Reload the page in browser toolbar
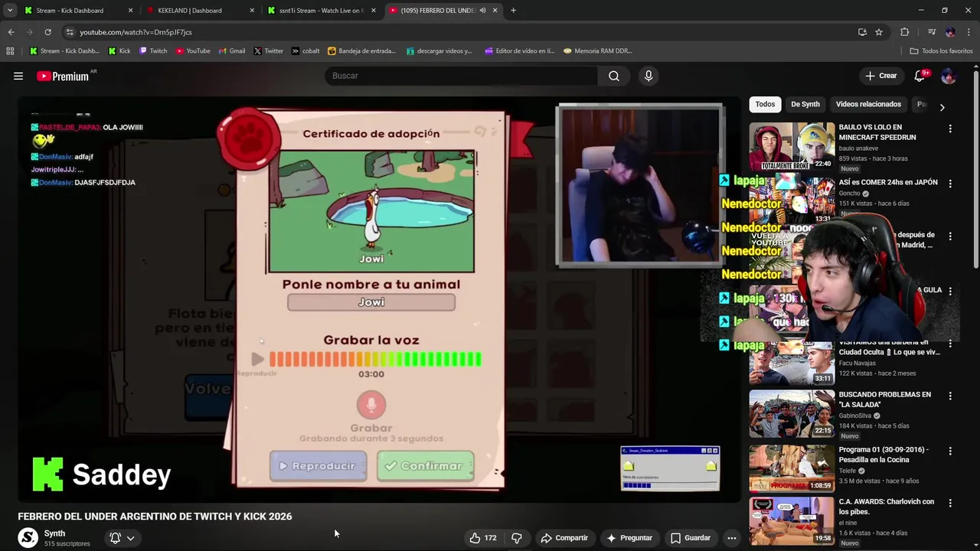The image size is (980, 551). point(47,32)
